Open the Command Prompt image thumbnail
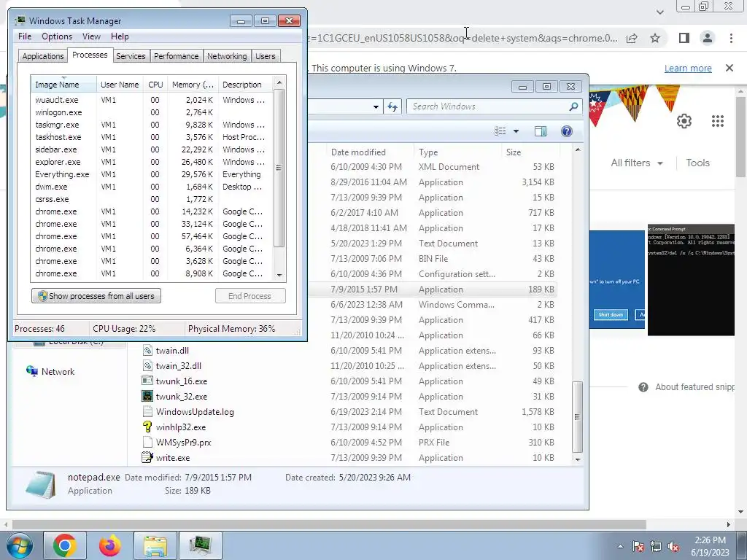The width and height of the screenshot is (747, 560). (x=691, y=280)
